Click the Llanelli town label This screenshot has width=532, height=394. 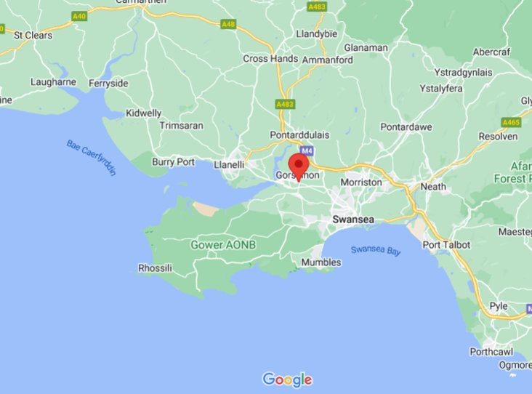(x=229, y=165)
